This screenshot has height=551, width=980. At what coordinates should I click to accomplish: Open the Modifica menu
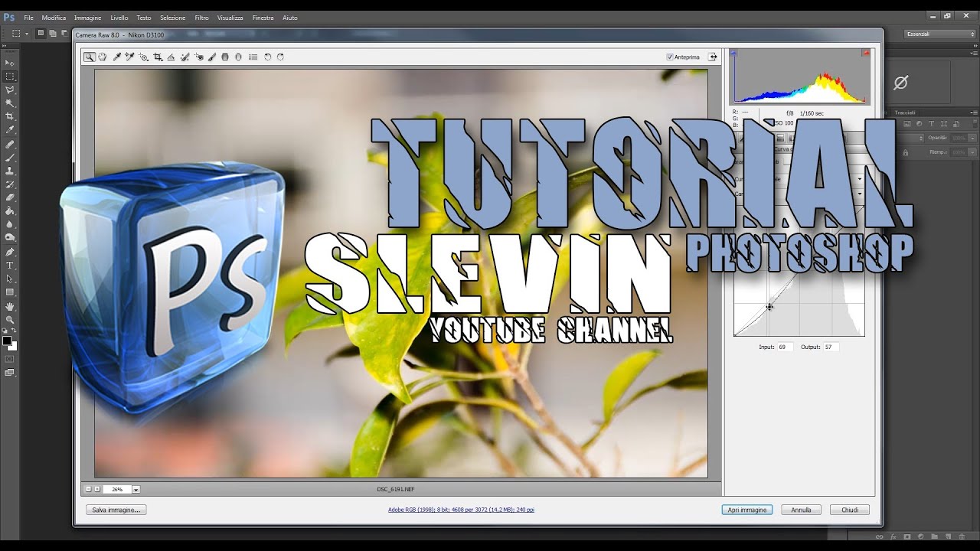click(54, 18)
